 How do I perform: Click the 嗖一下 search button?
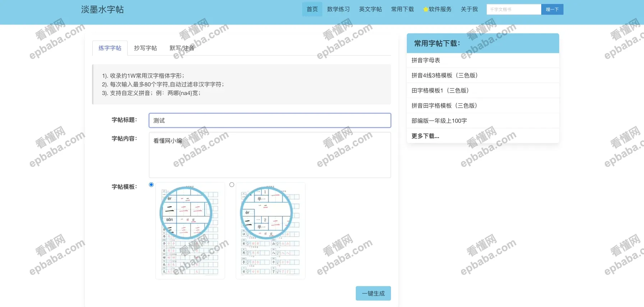point(552,9)
